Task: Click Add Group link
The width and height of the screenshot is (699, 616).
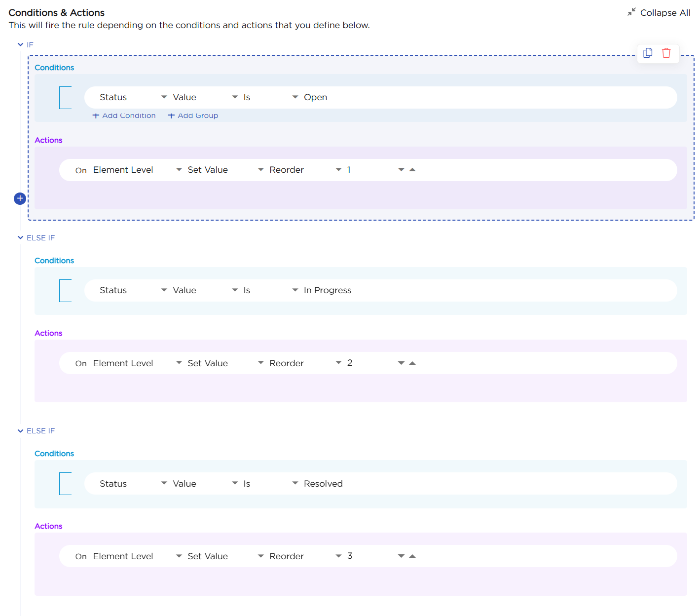Action: pyautogui.click(x=193, y=115)
